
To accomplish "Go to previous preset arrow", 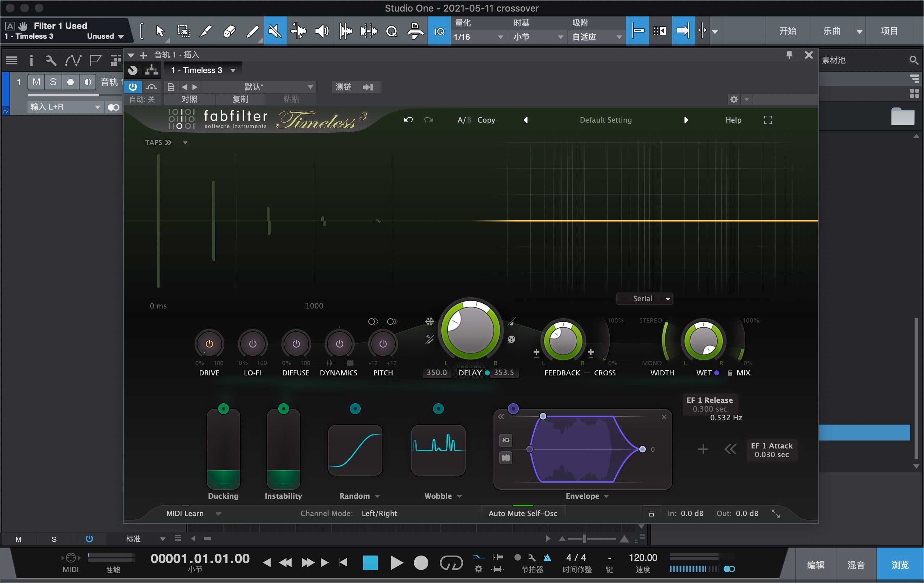I will pos(526,120).
